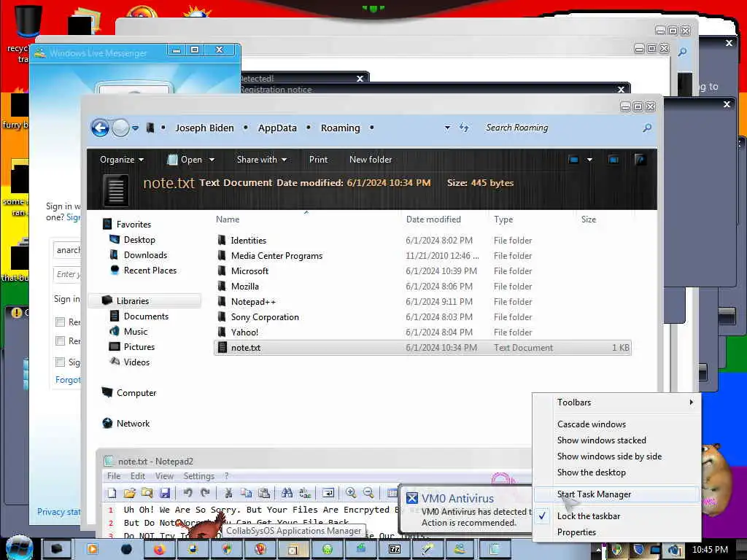Click the Copy icon in Notepad2 toolbar
Viewport: 747px width, 560px height.
pos(246,493)
